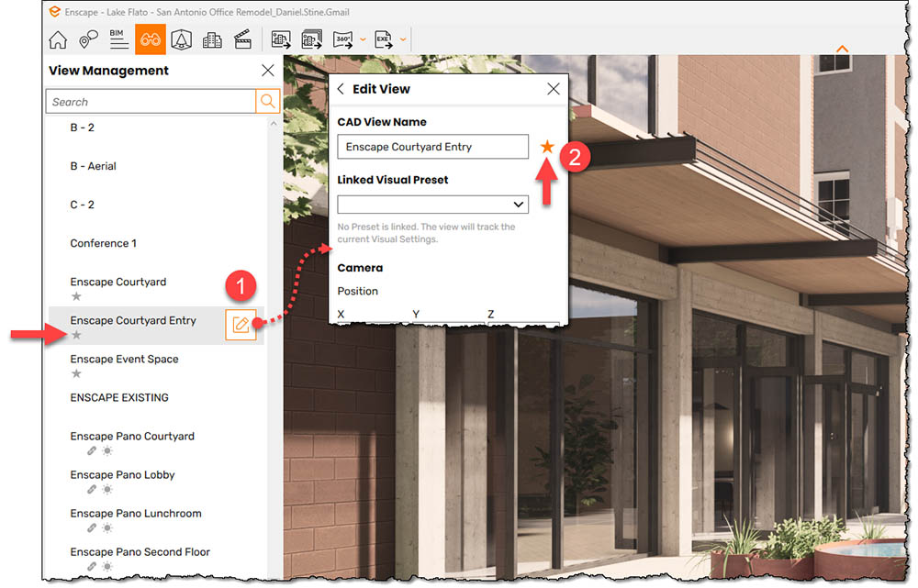Screen dimensions: 918x588
Task: Click sun icon under Enscape Pano Lunchroom
Action: point(107,528)
